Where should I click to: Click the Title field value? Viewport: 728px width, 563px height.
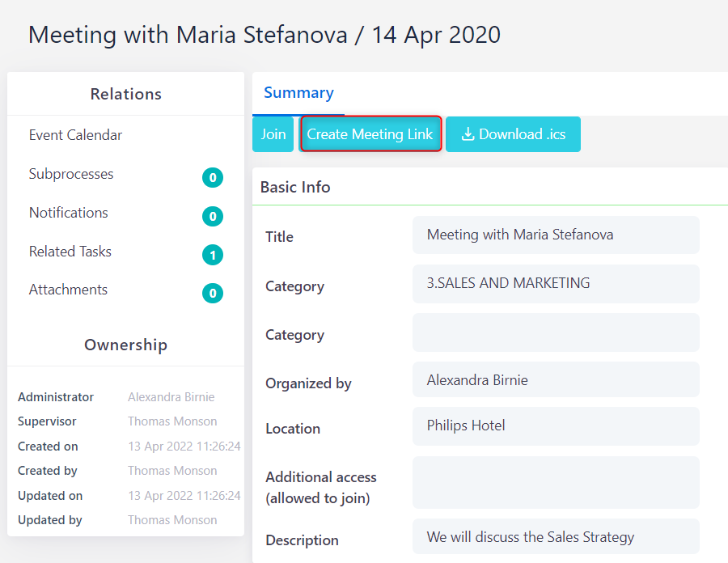pyautogui.click(x=556, y=235)
